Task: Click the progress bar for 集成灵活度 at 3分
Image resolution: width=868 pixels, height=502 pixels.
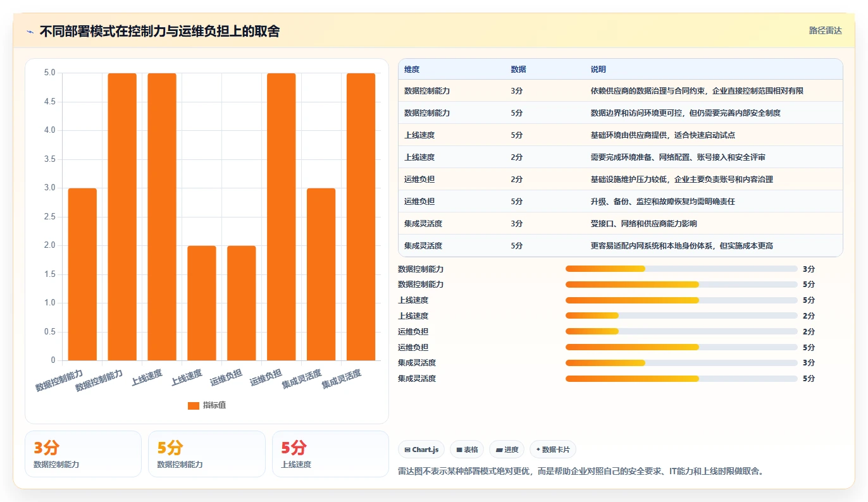Action: 681,362
